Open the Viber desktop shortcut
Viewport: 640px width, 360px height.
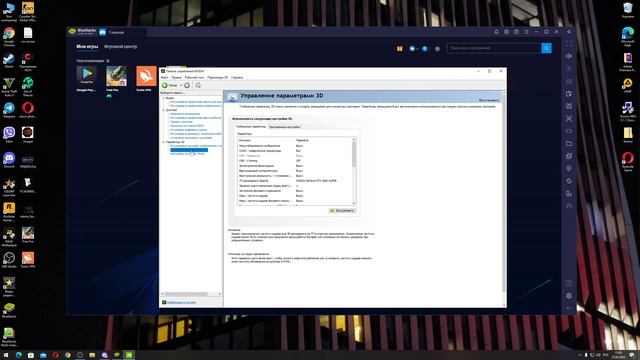(9, 135)
